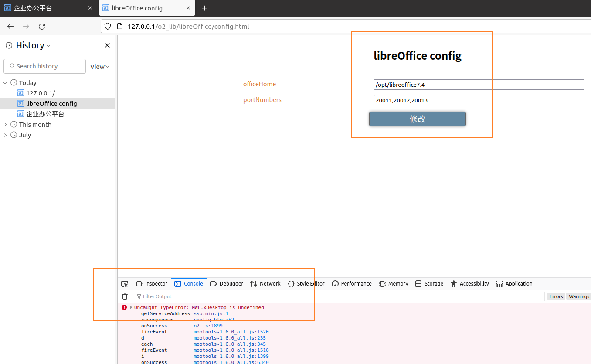591x364 pixels.
Task: Open the o2.js:1899 source link
Action: pos(208,326)
